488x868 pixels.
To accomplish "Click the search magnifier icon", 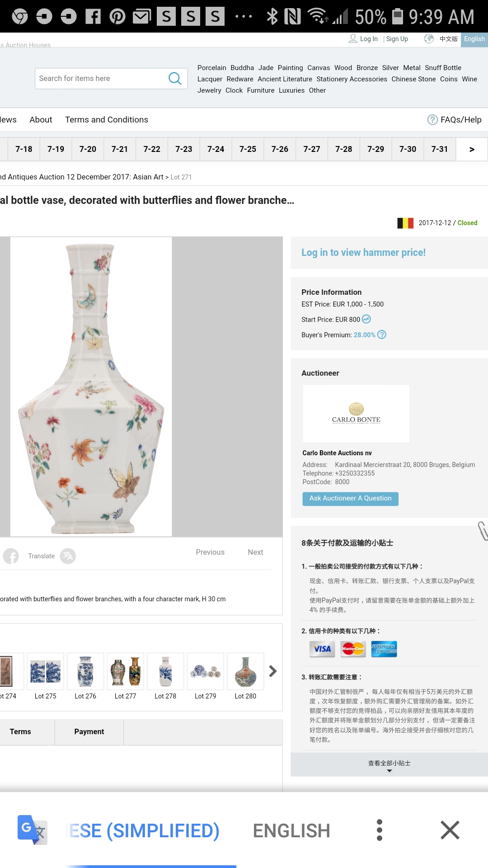I will [174, 79].
